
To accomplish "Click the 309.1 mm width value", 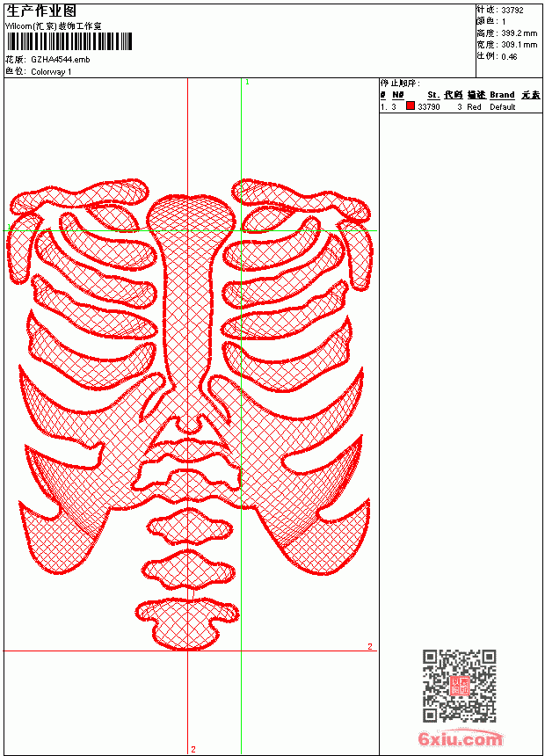I will click(519, 45).
